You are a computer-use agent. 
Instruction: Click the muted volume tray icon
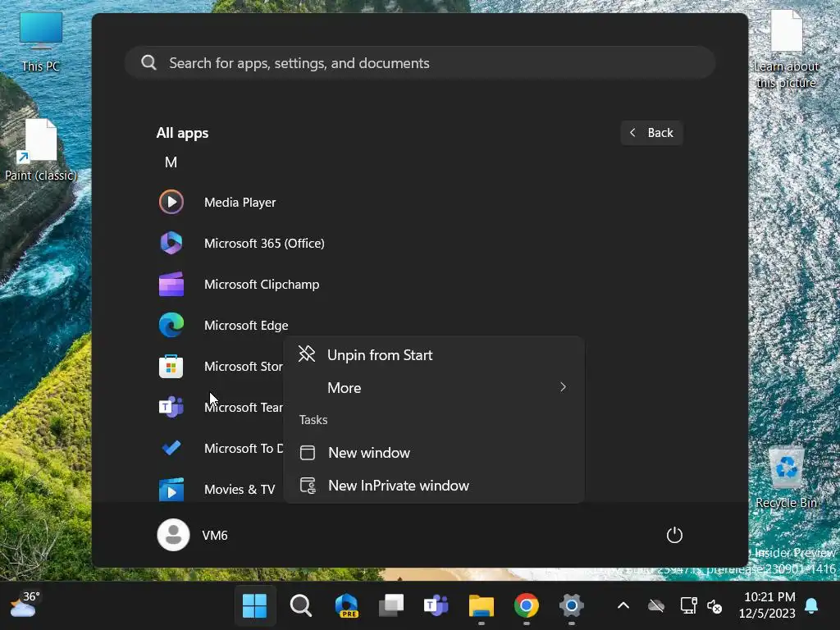714,606
